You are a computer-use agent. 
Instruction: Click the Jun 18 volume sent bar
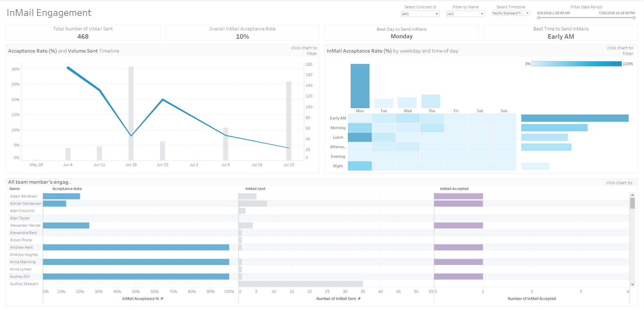tap(131, 113)
